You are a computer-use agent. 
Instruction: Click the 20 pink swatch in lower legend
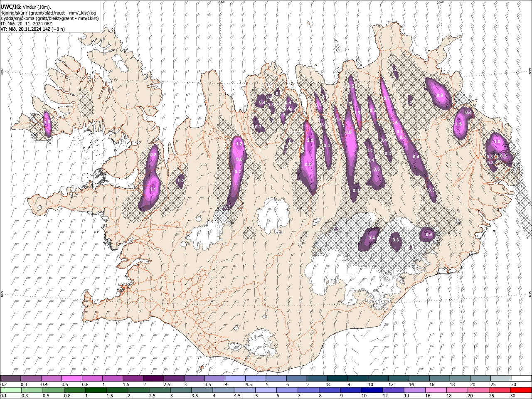coord(478,390)
